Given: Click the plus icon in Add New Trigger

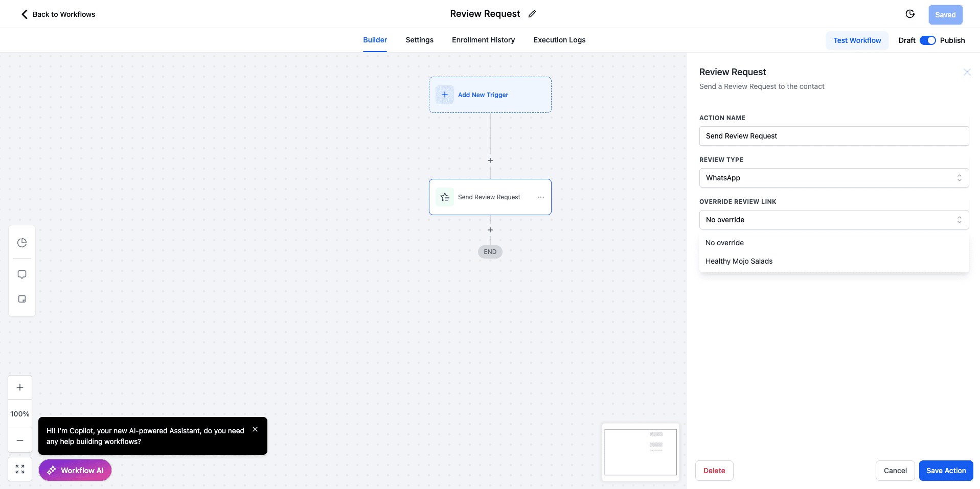Looking at the screenshot, I should coord(445,95).
